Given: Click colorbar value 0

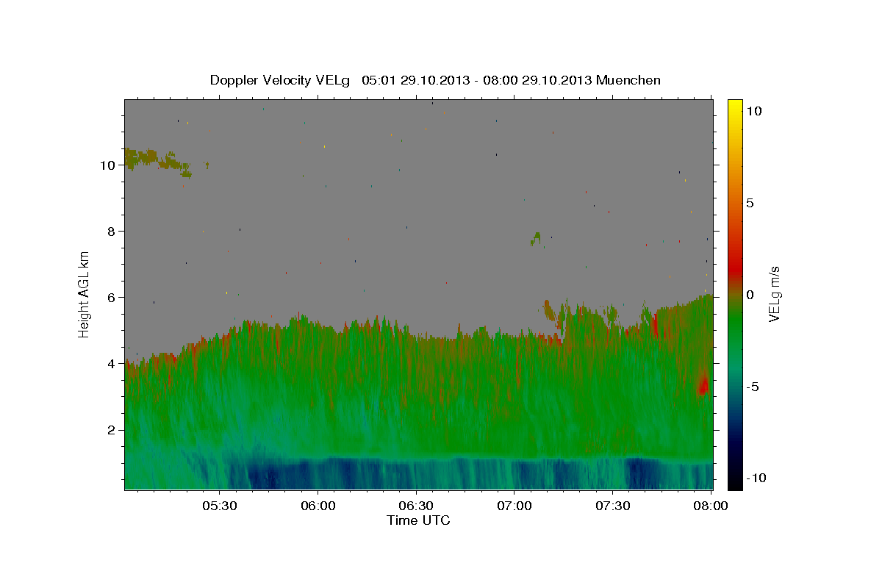Looking at the screenshot, I should tap(750, 295).
